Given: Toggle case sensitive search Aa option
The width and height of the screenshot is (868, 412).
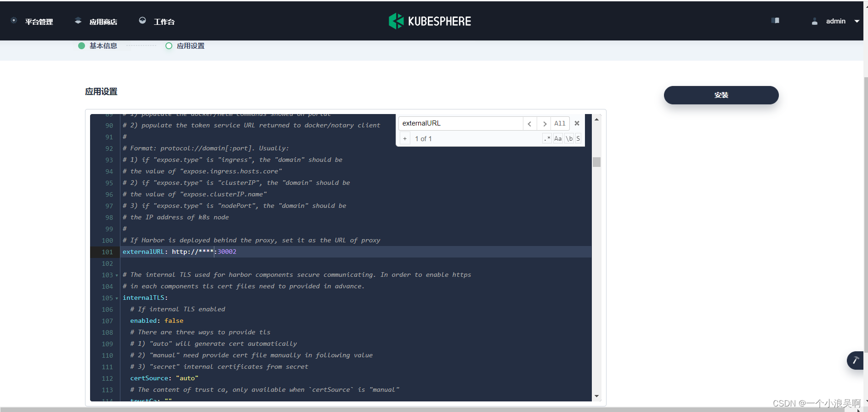Looking at the screenshot, I should pos(558,138).
